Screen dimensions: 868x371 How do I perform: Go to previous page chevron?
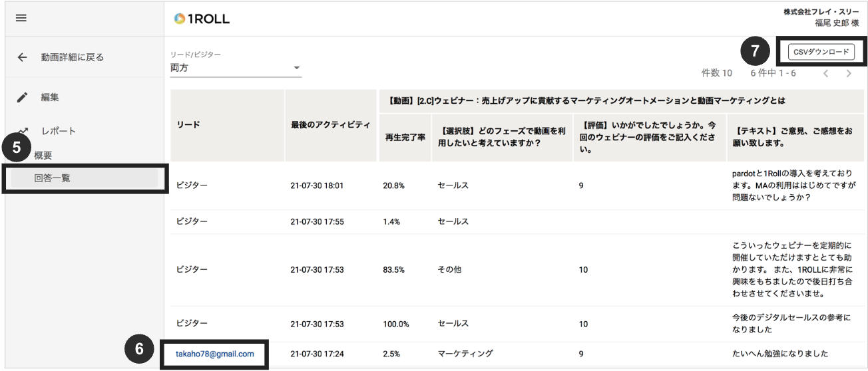coord(826,73)
